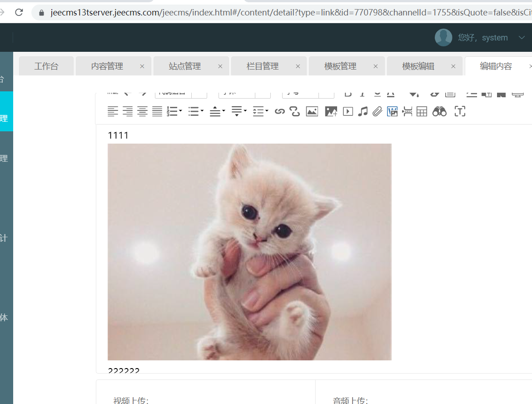Insert an unordered bullet list
The image size is (532, 404).
[x=194, y=111]
